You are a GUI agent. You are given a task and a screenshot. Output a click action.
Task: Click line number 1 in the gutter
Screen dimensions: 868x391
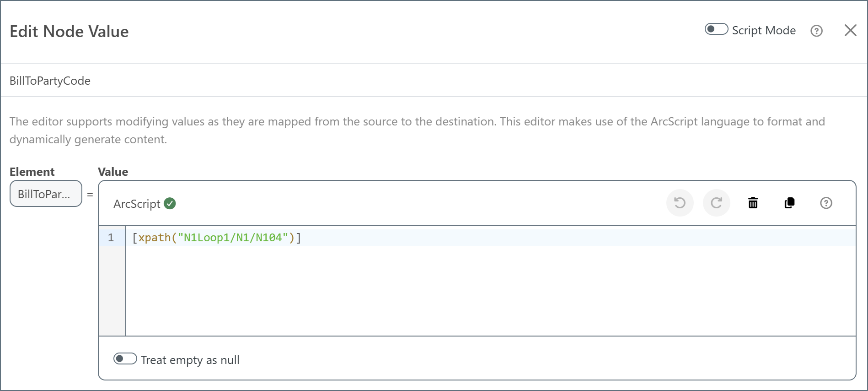click(x=111, y=238)
